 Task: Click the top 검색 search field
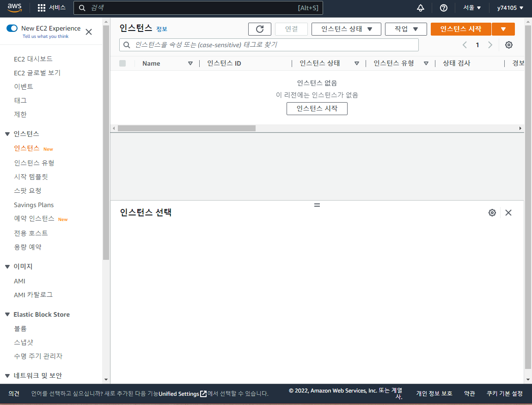(x=198, y=8)
